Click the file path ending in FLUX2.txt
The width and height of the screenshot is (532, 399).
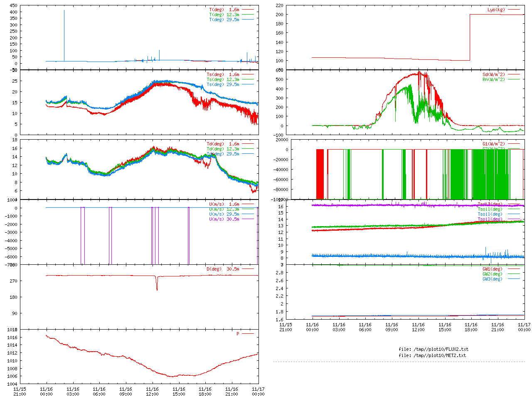click(x=433, y=350)
